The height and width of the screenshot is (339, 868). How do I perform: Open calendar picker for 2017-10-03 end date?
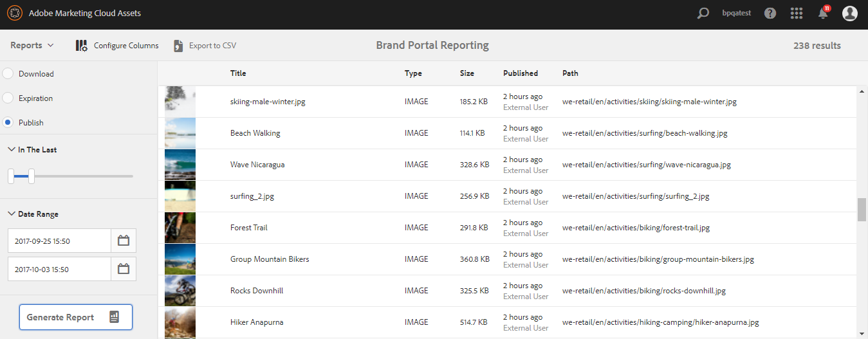click(x=124, y=269)
